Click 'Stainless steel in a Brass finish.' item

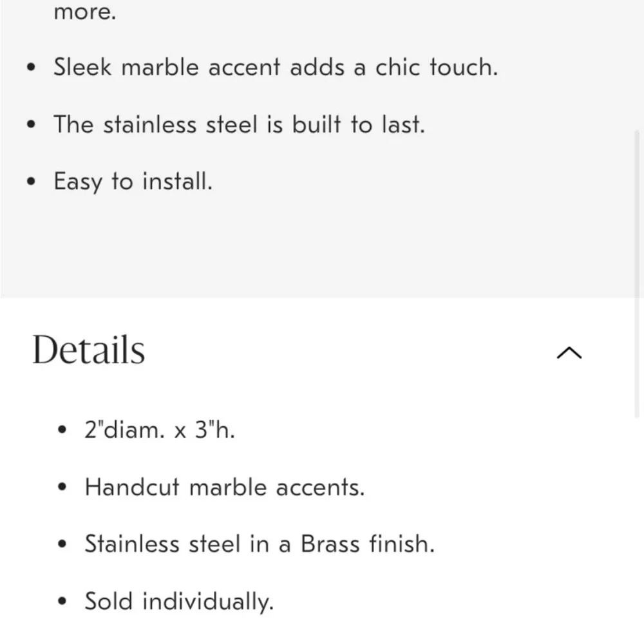click(x=260, y=544)
